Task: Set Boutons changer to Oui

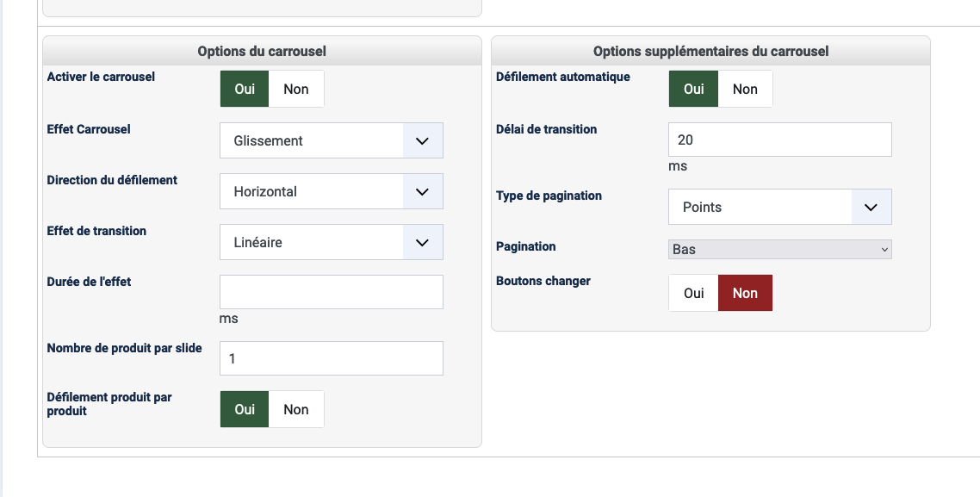Action: point(693,294)
